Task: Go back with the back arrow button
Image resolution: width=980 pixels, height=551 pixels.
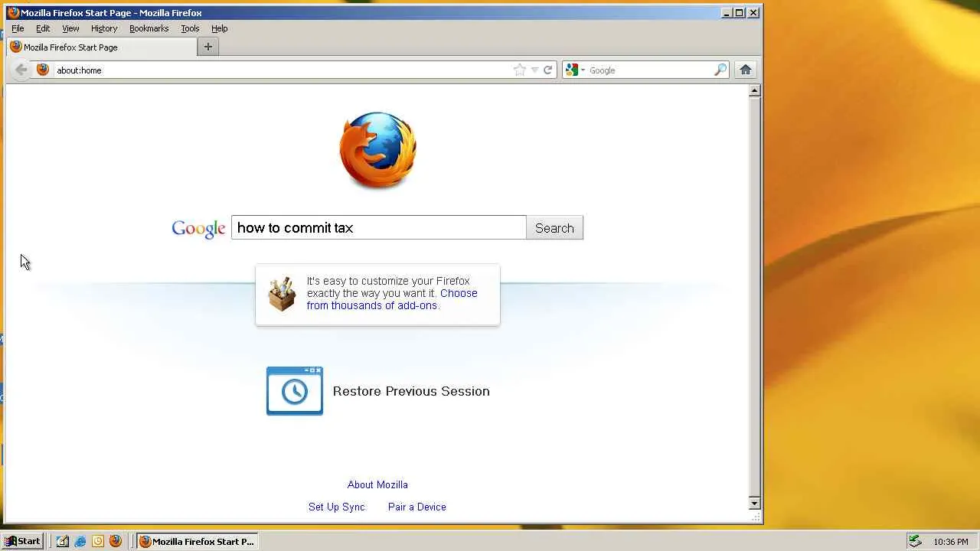Action: point(21,70)
